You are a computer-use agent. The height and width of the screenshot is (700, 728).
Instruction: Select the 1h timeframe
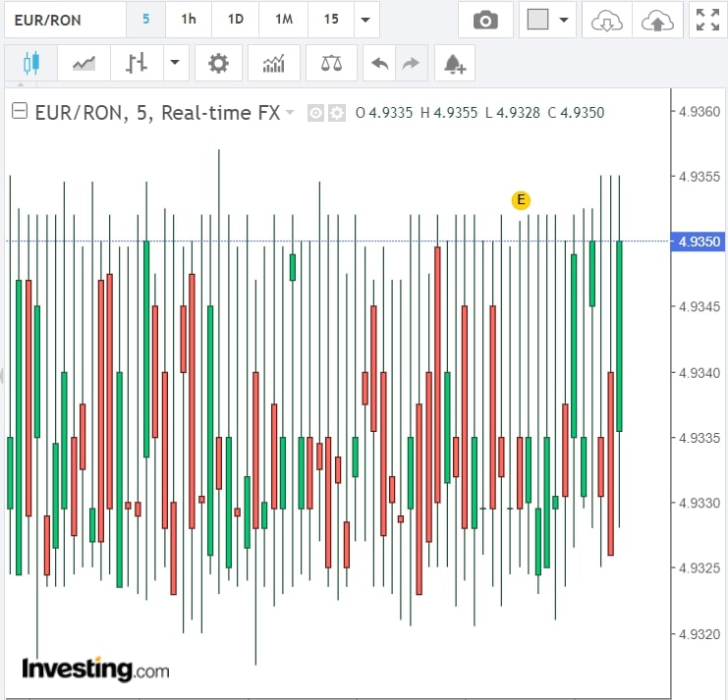point(189,20)
